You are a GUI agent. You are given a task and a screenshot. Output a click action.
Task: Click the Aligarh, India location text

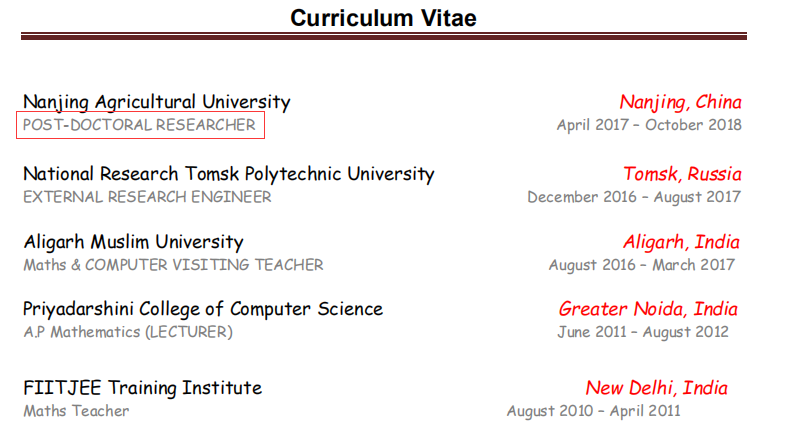point(681,242)
